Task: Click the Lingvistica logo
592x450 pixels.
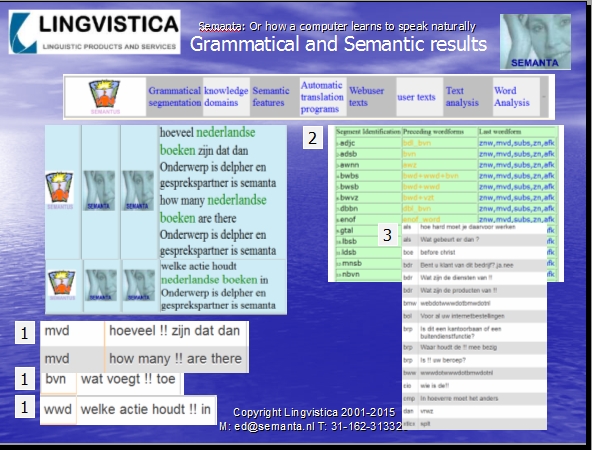Action: [94, 32]
